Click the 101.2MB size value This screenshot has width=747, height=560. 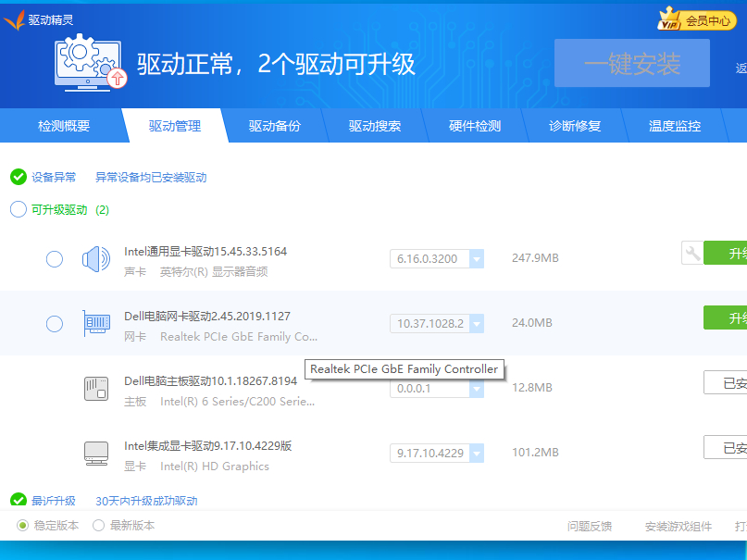pyautogui.click(x=535, y=453)
